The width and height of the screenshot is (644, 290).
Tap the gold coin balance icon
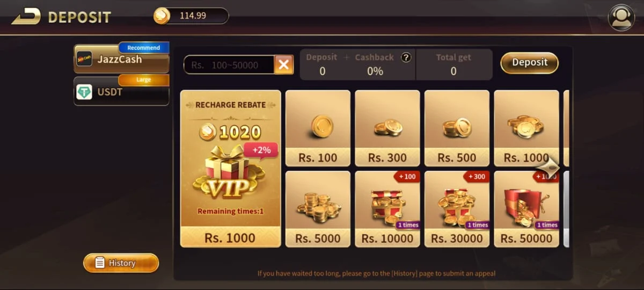pyautogui.click(x=162, y=16)
